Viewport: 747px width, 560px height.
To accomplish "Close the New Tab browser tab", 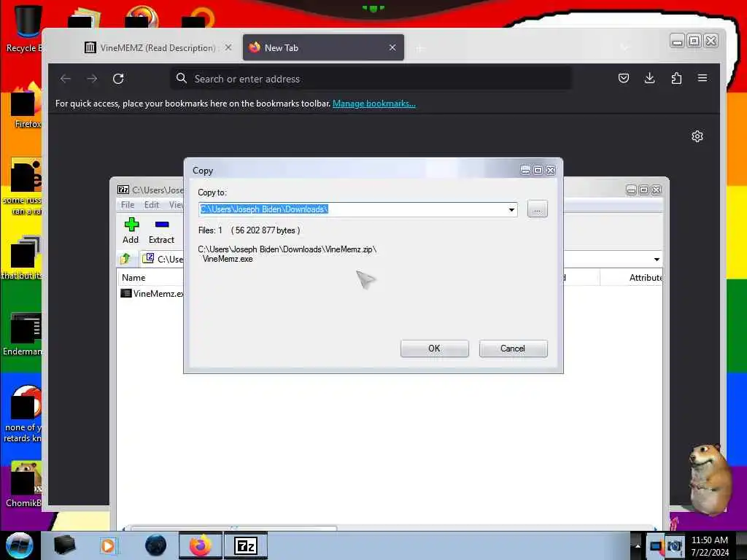I will click(x=392, y=47).
